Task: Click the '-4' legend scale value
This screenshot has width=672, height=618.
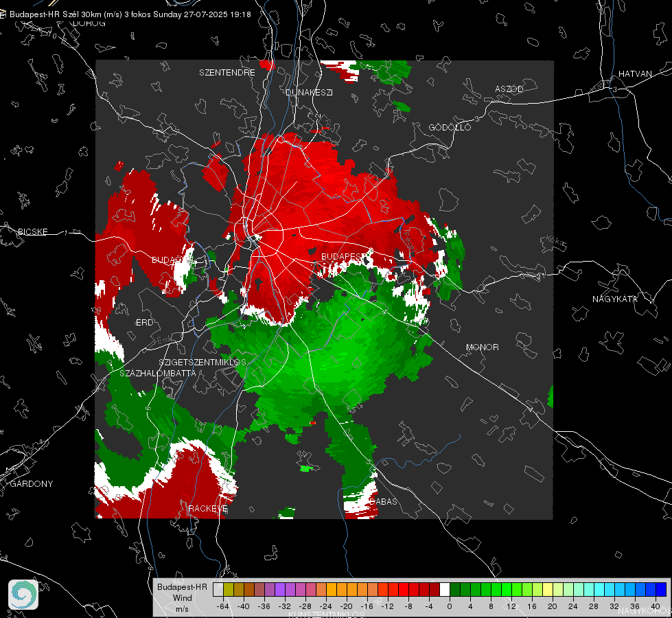Action: pos(429,606)
